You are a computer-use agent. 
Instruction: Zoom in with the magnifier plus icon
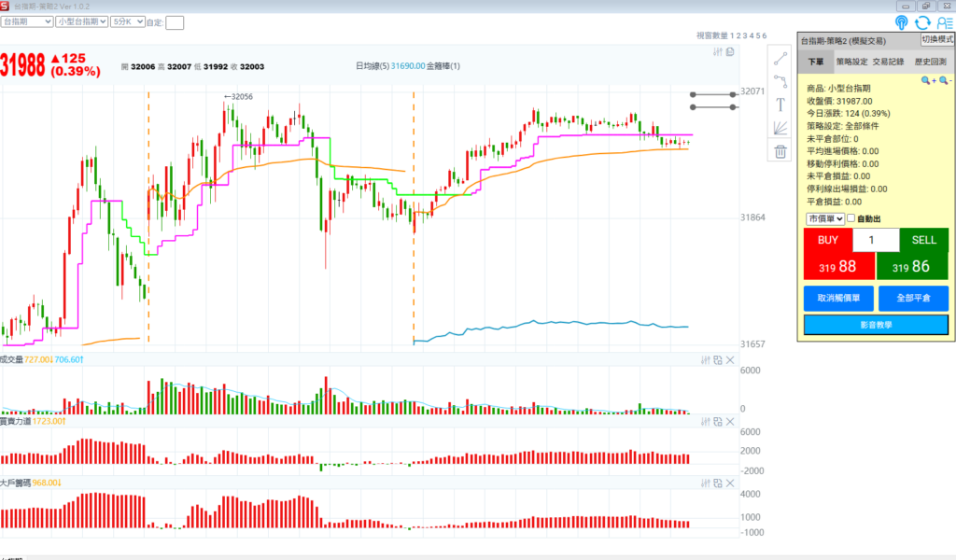point(928,81)
